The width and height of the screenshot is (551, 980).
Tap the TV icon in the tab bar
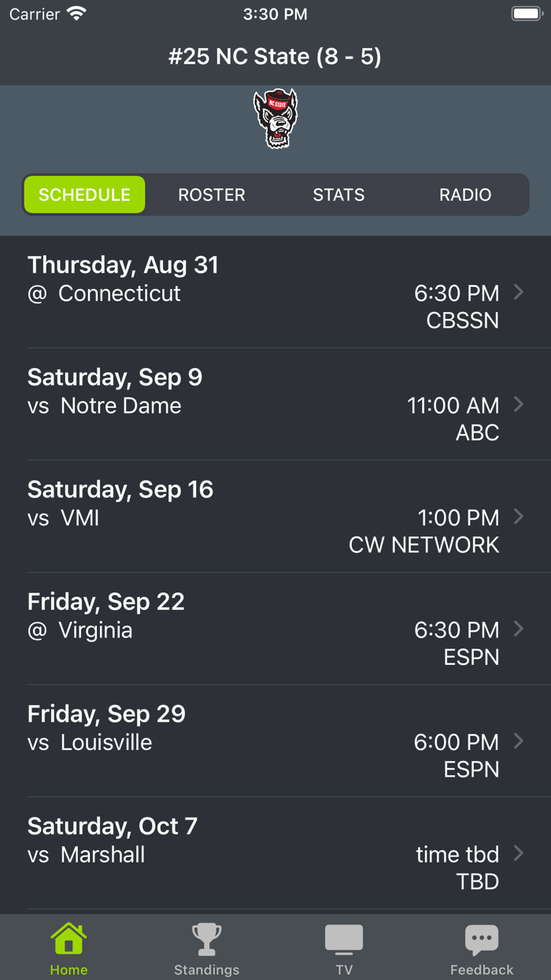(x=344, y=938)
